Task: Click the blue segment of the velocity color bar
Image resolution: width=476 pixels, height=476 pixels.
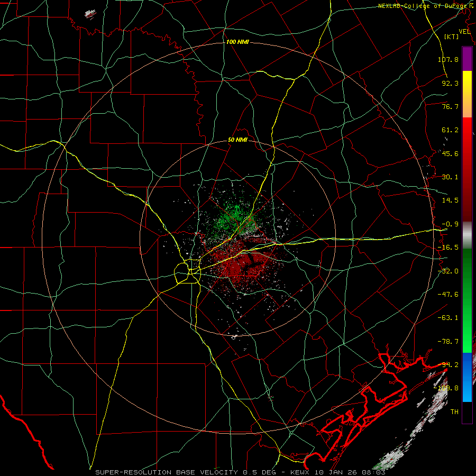Action: coord(467,377)
